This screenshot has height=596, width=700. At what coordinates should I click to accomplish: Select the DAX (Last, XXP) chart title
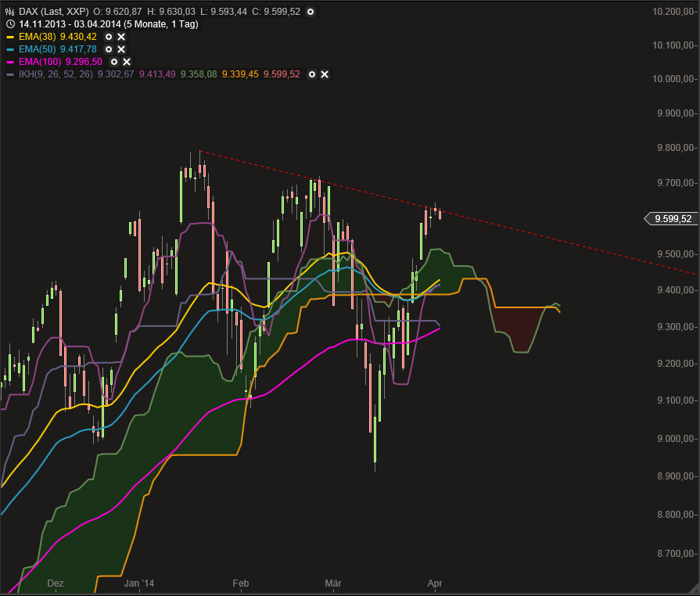pos(55,12)
